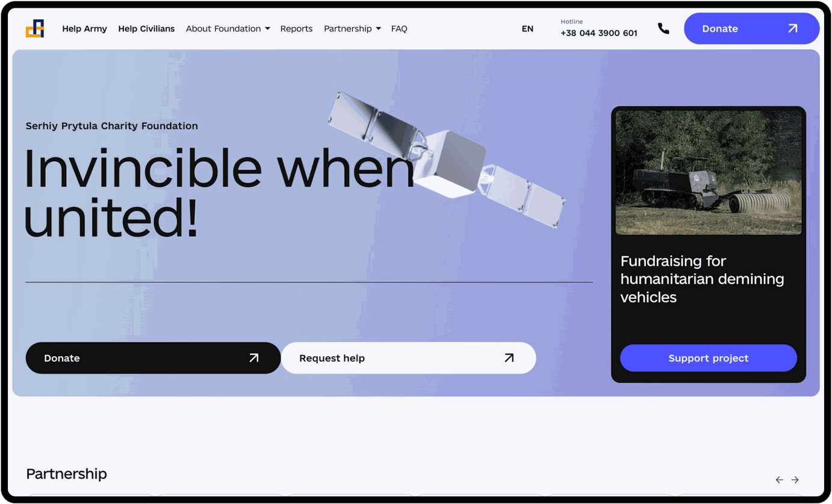Screen dimensions: 832x504
Task: Click the Support project button
Action: [x=709, y=358]
